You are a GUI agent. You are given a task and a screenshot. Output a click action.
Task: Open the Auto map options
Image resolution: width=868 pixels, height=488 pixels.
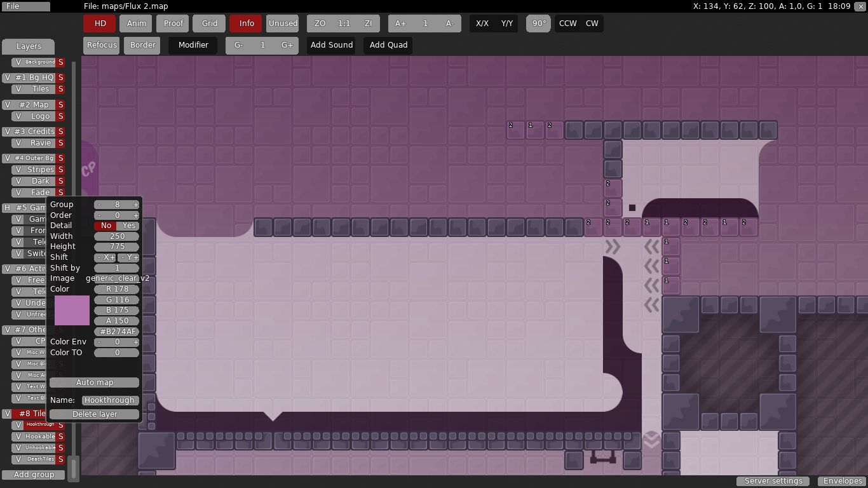coord(94,383)
